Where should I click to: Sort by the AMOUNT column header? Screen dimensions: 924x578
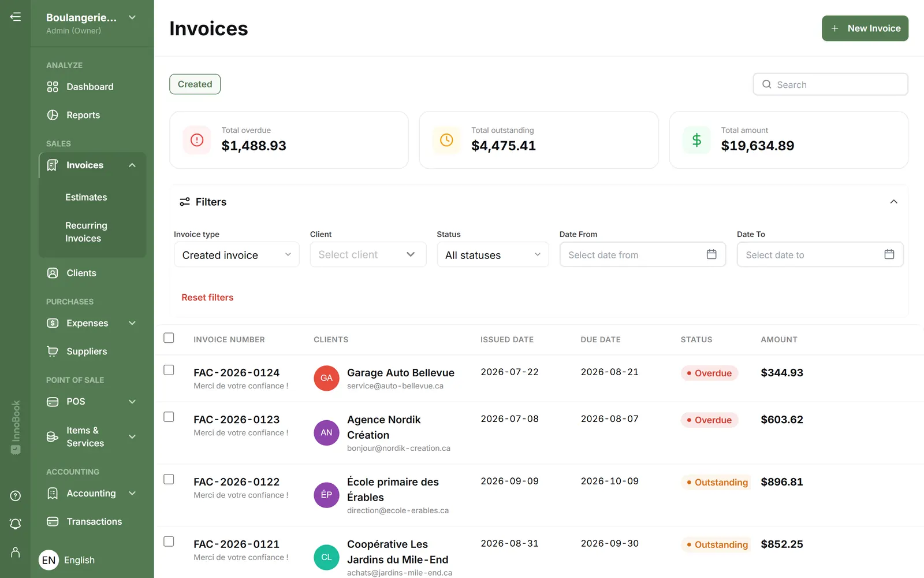pos(778,340)
